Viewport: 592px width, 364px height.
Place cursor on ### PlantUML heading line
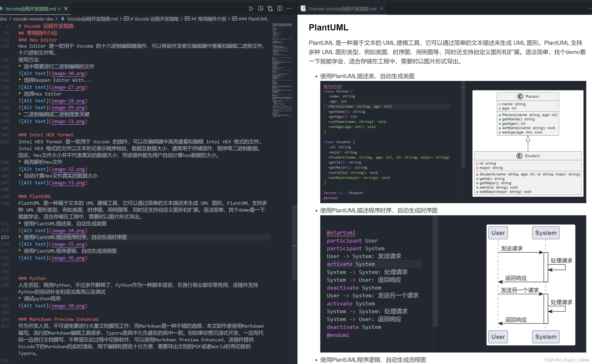click(35, 196)
